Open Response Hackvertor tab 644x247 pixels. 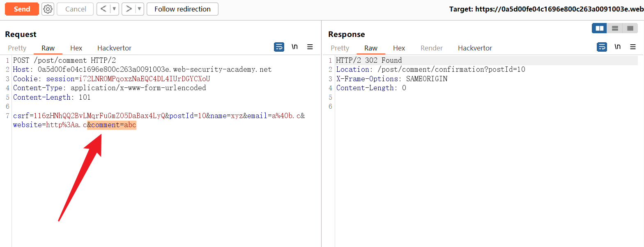[475, 48]
